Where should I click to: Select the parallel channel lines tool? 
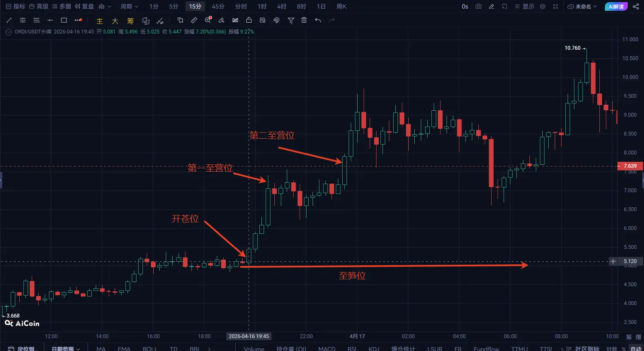coord(23,20)
